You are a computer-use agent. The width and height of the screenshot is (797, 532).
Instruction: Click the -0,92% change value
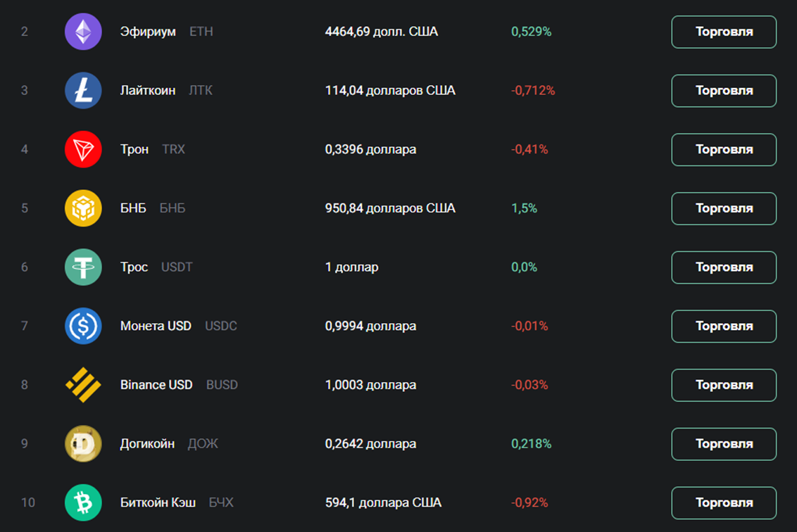(529, 502)
